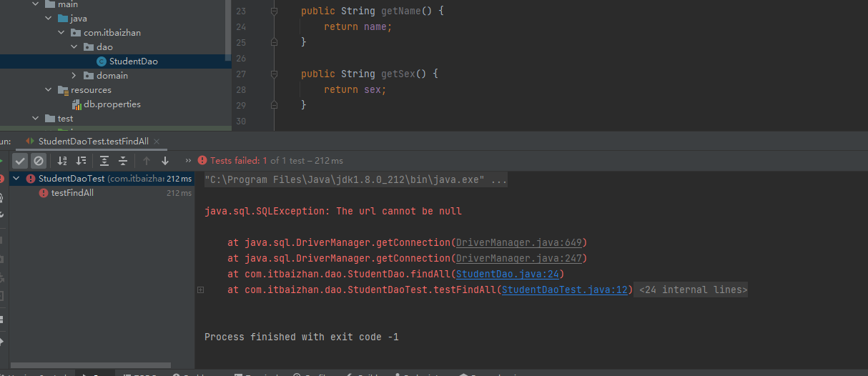Toggle the Show Passed tests checkmark button
This screenshot has width=868, height=376.
tap(20, 161)
